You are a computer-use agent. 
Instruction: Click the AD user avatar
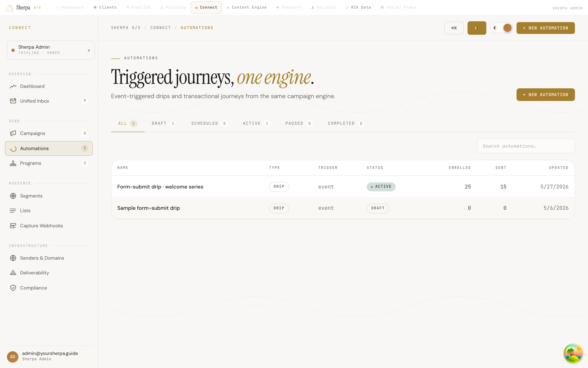[x=13, y=357]
